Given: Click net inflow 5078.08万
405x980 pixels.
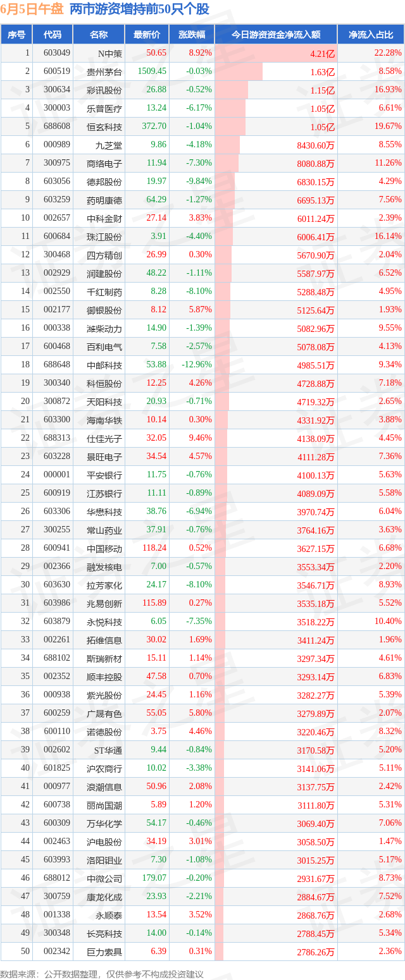Looking at the screenshot, I should tap(316, 346).
